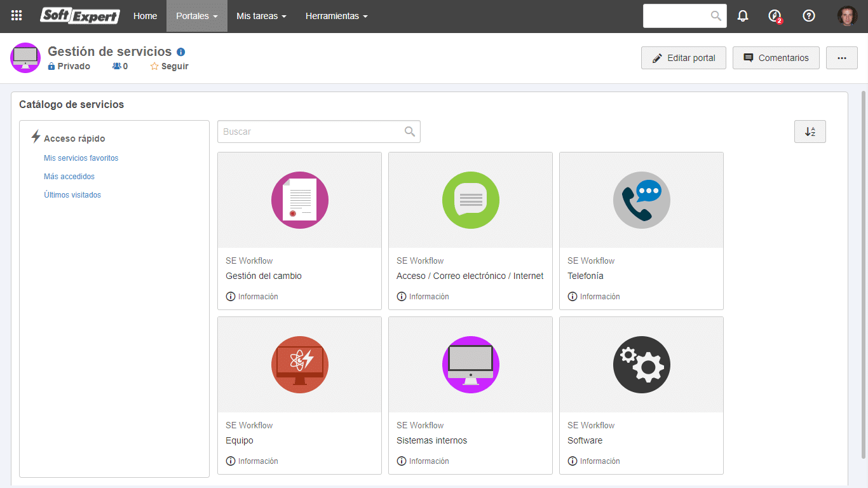This screenshot has width=868, height=488.
Task: Go to the Home menu item
Action: [146, 16]
